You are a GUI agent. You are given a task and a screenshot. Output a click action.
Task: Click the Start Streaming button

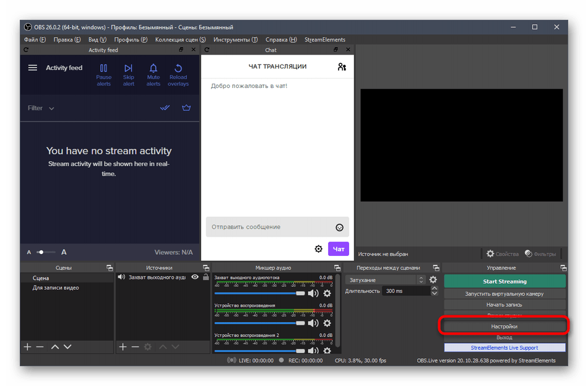[x=504, y=281]
